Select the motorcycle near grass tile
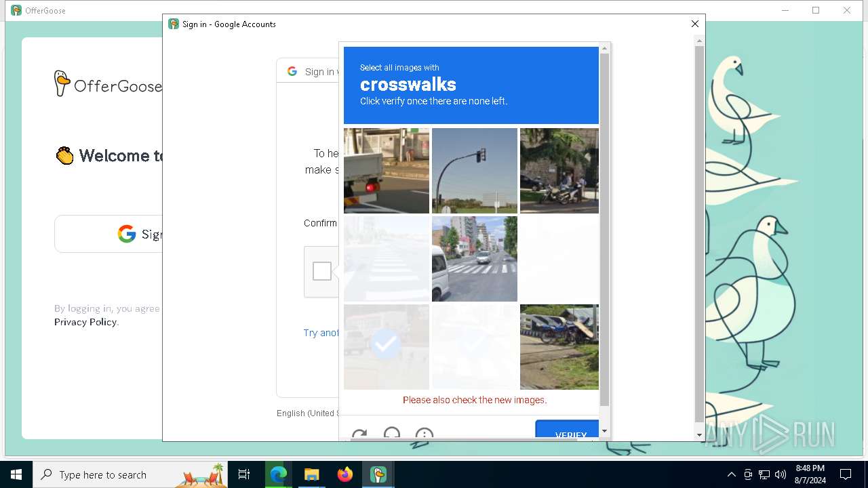This screenshot has height=488, width=868. point(559,347)
